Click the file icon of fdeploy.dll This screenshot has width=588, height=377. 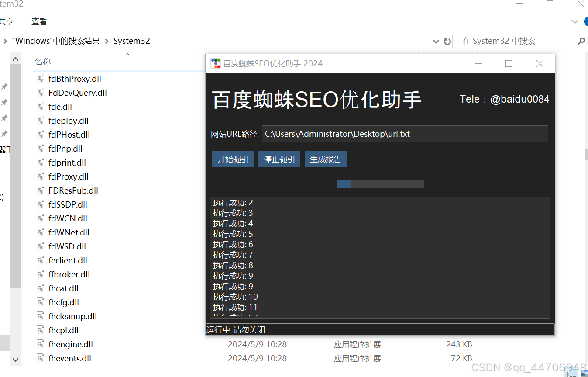click(x=41, y=121)
